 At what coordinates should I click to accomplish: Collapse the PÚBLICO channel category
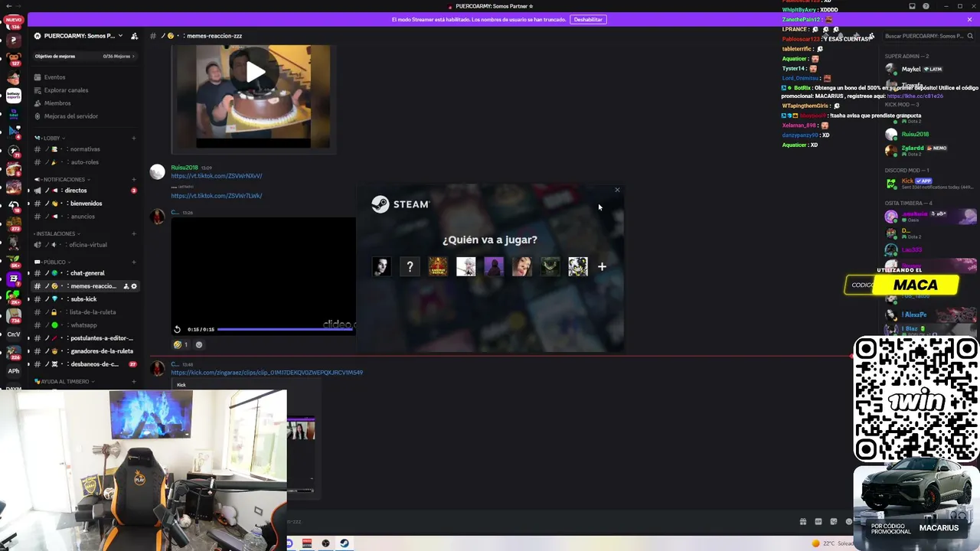coord(52,262)
